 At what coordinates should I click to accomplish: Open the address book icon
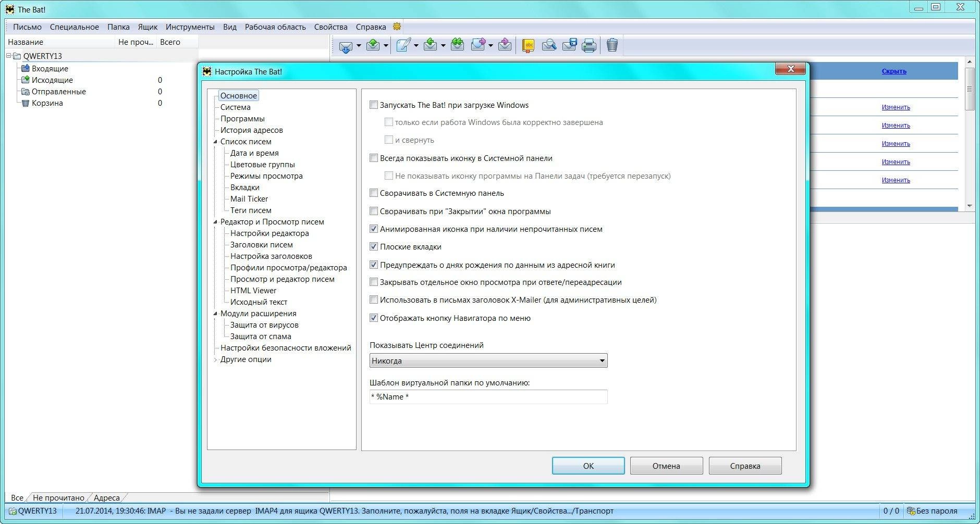pyautogui.click(x=528, y=46)
